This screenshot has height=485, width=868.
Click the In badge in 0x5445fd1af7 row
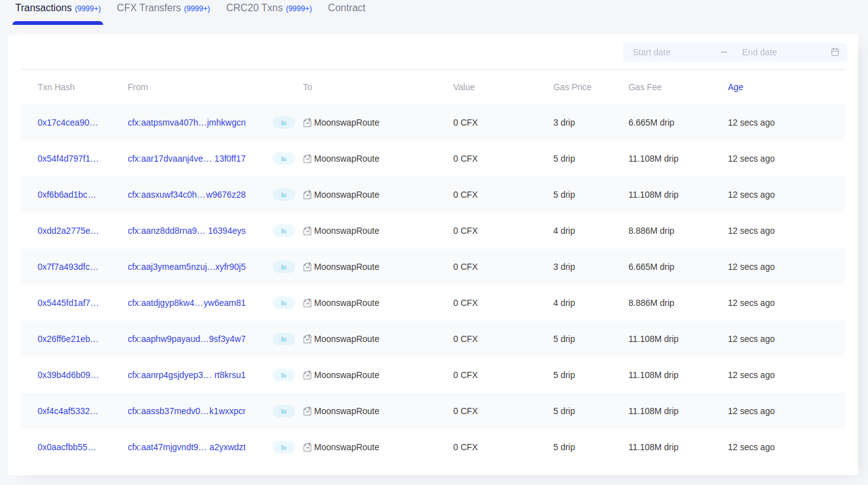tap(283, 303)
